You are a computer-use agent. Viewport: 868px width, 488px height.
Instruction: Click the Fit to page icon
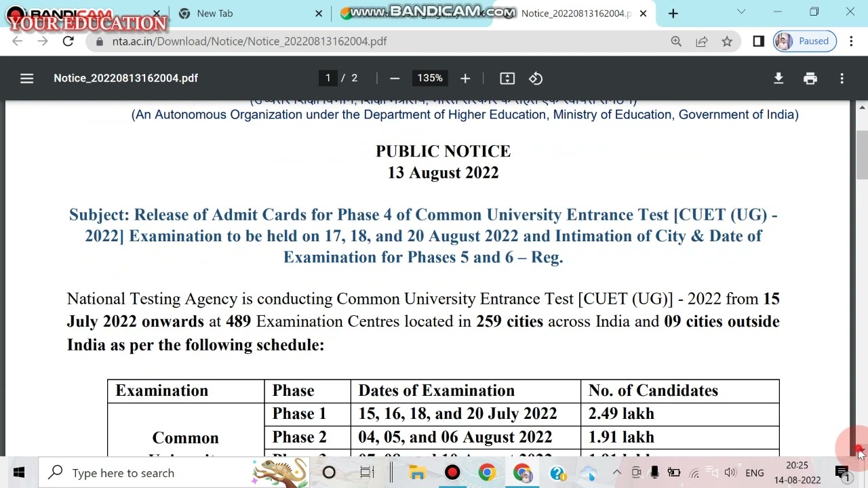tap(507, 79)
